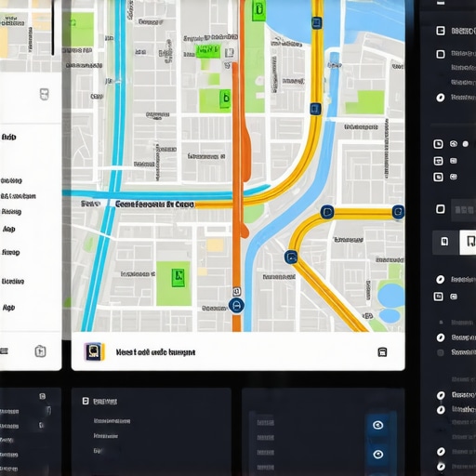Click the white dot next to the globe icon

click(x=465, y=144)
